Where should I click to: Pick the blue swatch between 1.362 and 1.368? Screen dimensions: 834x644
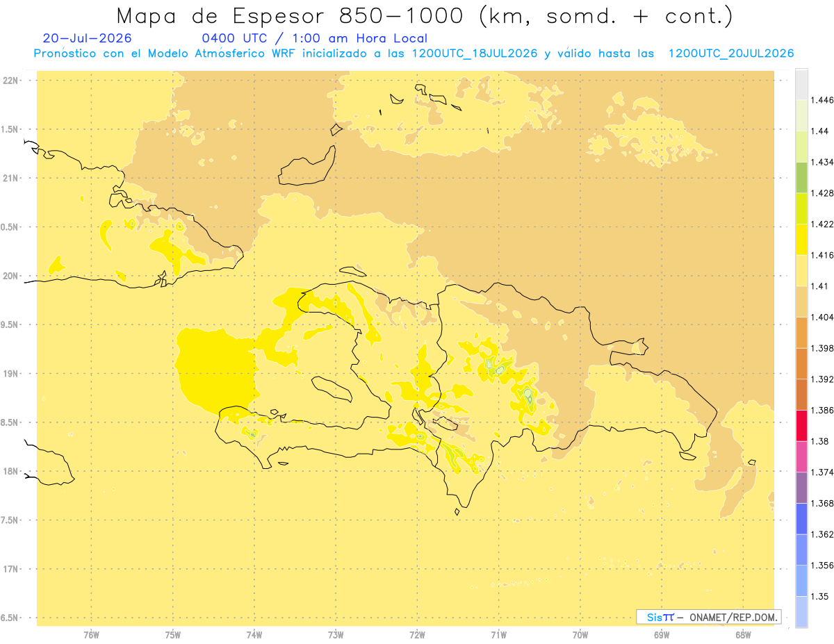(801, 518)
